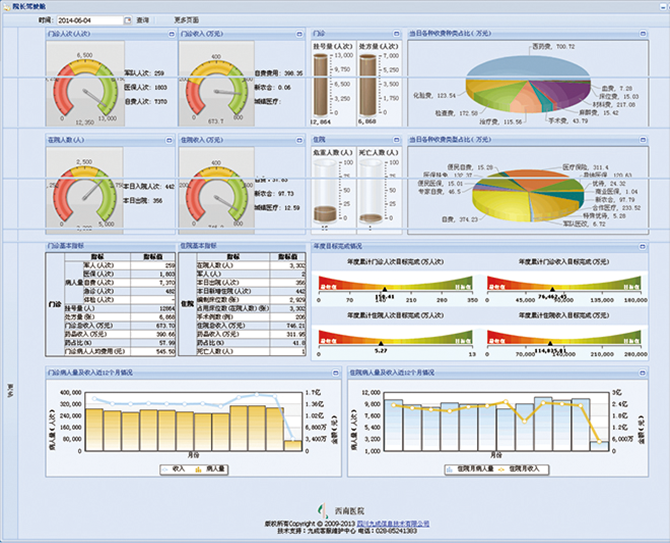The image size is (670, 543).
Task: Open the 更多页面 more pages menu
Action: click(186, 19)
